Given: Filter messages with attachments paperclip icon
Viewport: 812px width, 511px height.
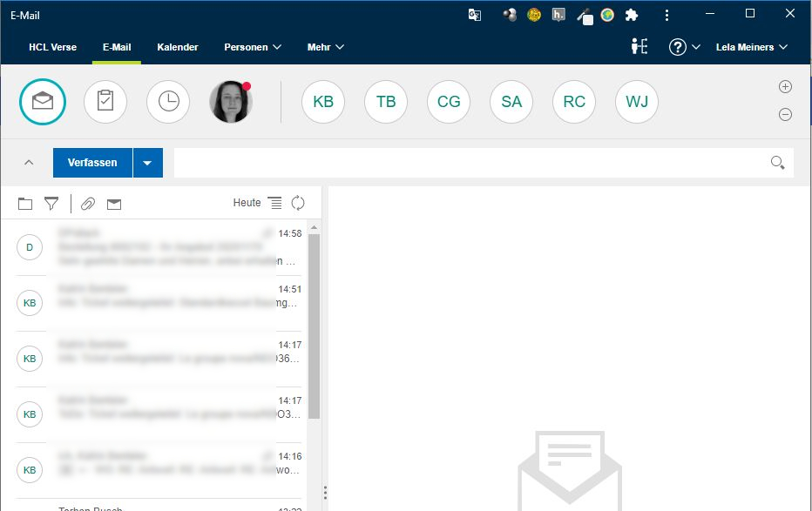Looking at the screenshot, I should pos(87,204).
